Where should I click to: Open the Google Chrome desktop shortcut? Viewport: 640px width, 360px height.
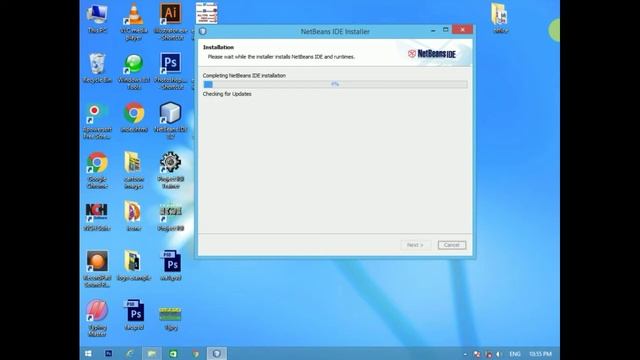pos(97,171)
